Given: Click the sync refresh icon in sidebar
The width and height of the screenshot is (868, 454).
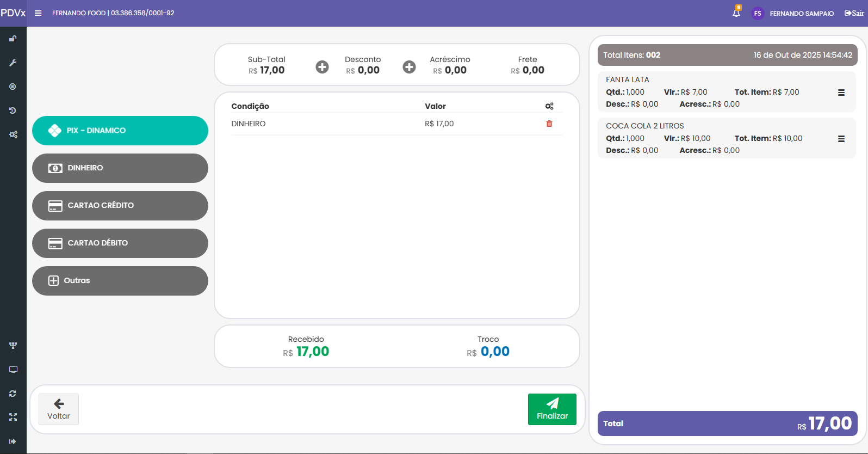Looking at the screenshot, I should click(13, 394).
